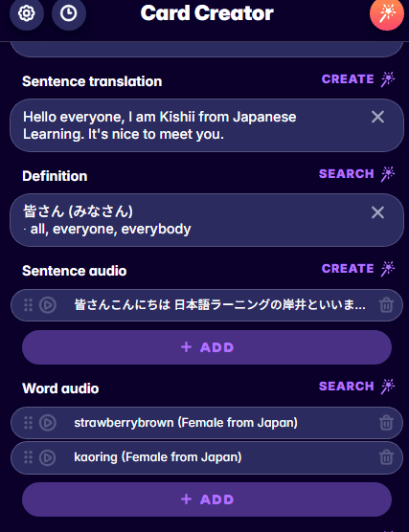The height and width of the screenshot is (532, 409).
Task: Clear the sentence translation field
Action: (377, 117)
